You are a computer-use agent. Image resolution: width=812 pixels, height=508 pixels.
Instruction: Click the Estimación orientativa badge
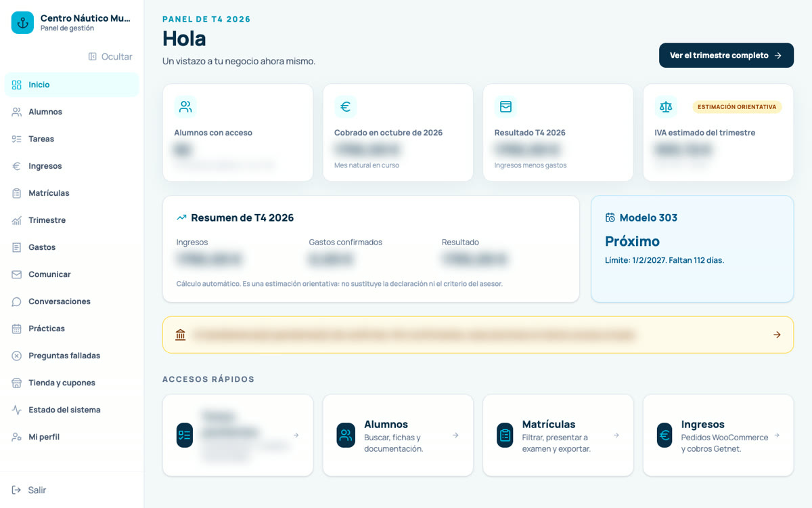(737, 107)
